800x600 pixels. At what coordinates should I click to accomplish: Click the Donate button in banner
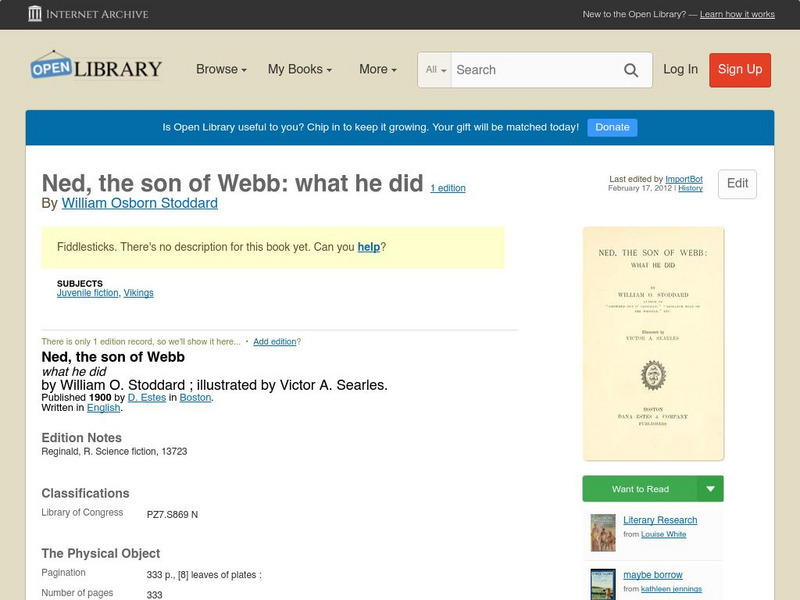612,127
